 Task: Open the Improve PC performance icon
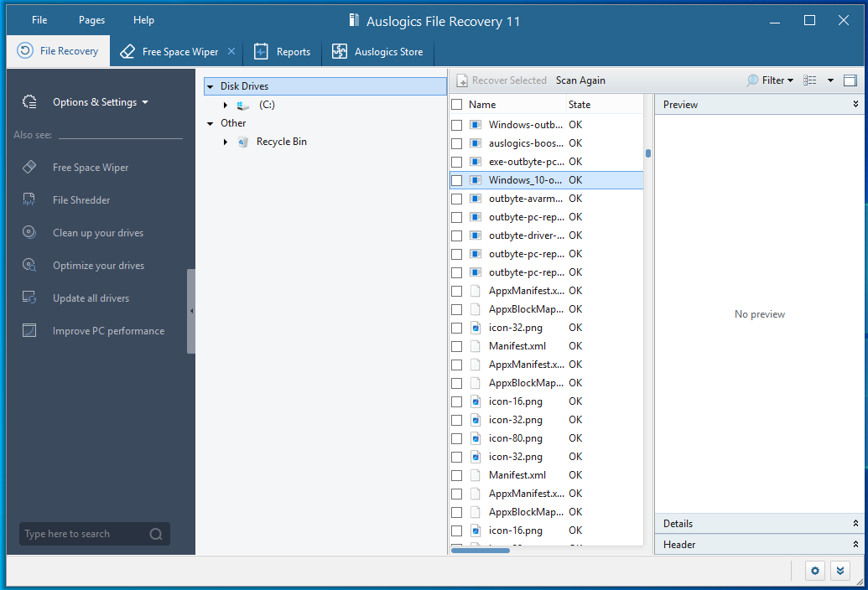[29, 331]
